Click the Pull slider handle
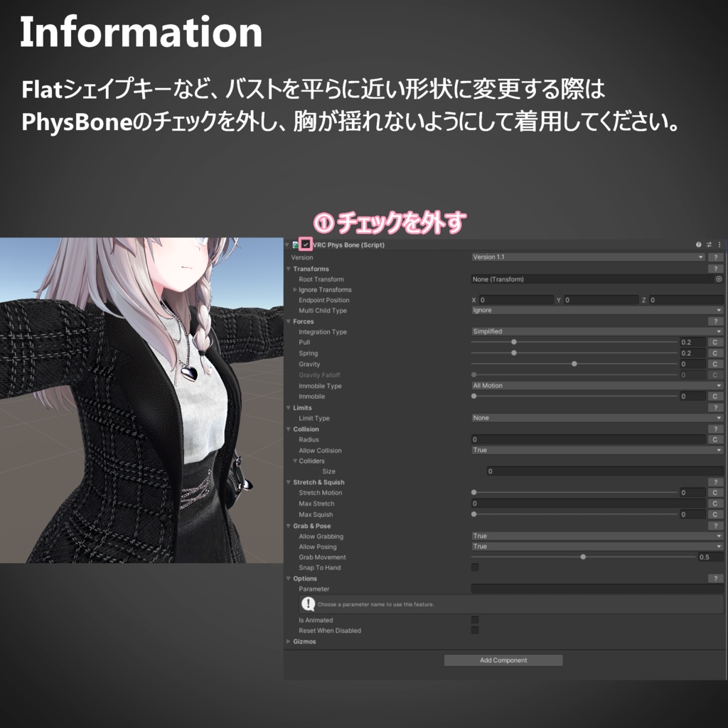 pyautogui.click(x=514, y=342)
